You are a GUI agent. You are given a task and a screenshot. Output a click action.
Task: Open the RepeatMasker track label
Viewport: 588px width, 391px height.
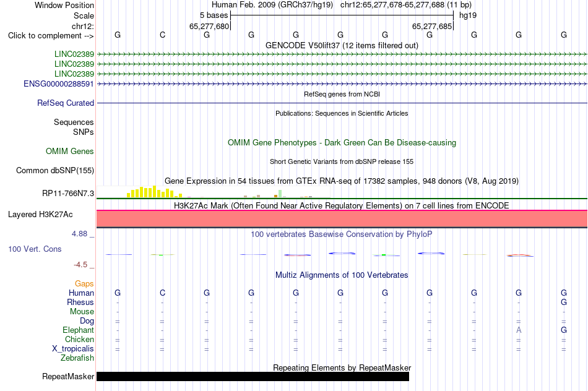click(x=68, y=376)
